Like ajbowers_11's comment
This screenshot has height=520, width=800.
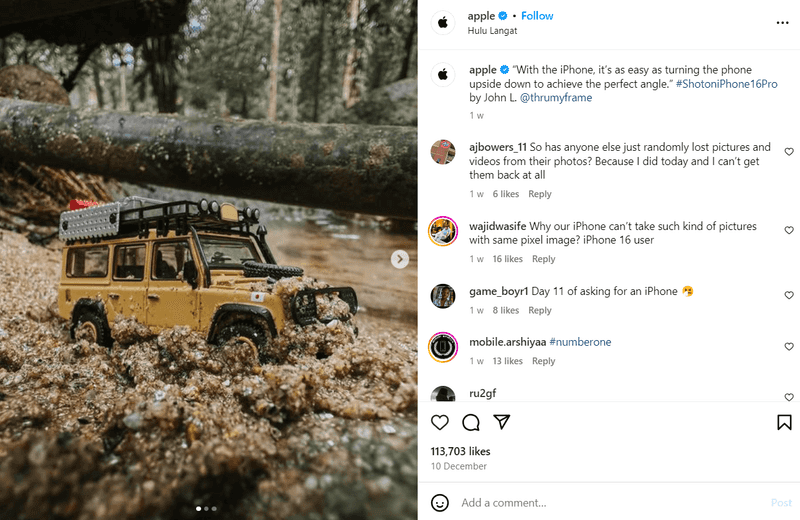(x=789, y=152)
